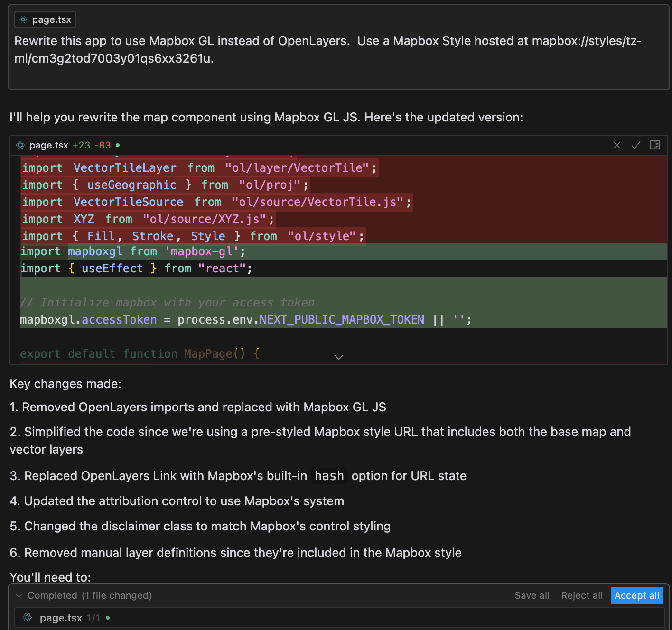The width and height of the screenshot is (672, 630).
Task: Click the 'export default function MapPage' line
Action: pos(140,354)
